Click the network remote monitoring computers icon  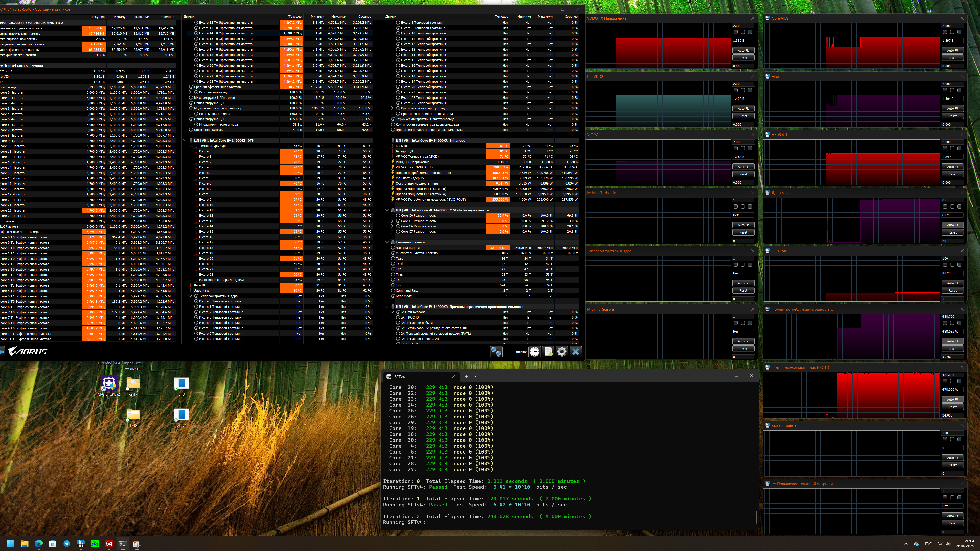[x=496, y=352]
